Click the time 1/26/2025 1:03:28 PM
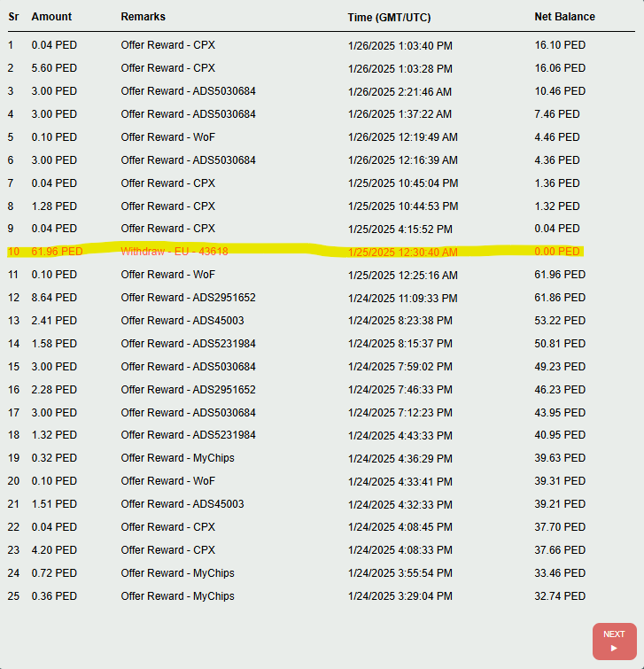This screenshot has height=669, width=644. click(400, 69)
